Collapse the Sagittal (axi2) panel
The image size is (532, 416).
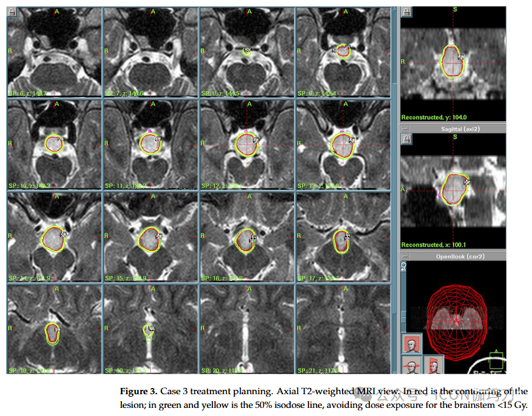pyautogui.click(x=405, y=128)
